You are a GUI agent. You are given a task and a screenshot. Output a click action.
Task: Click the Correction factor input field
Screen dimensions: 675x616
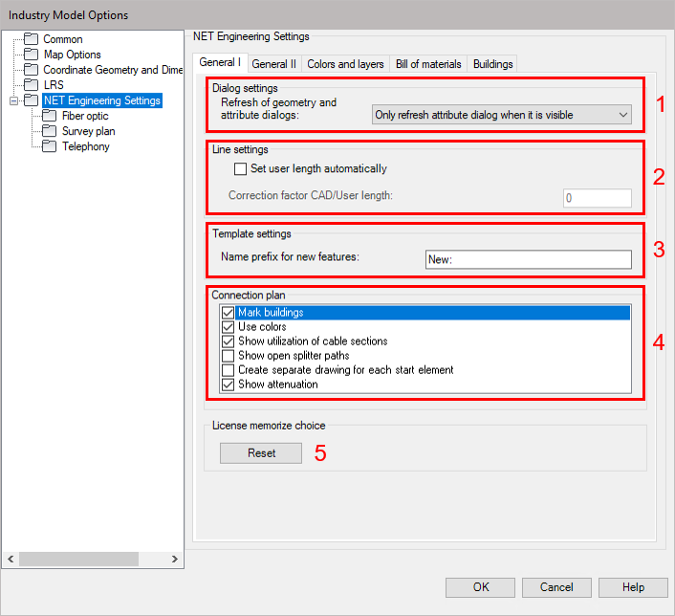coord(598,198)
